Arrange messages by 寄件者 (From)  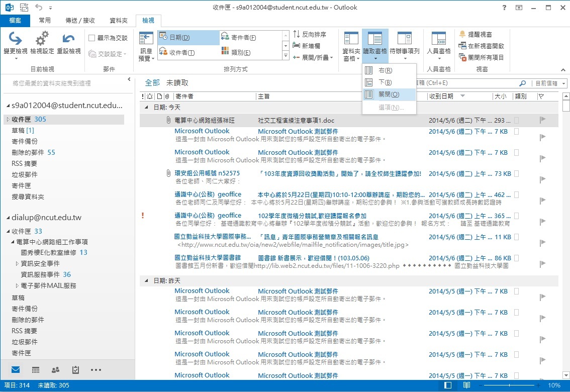point(250,37)
